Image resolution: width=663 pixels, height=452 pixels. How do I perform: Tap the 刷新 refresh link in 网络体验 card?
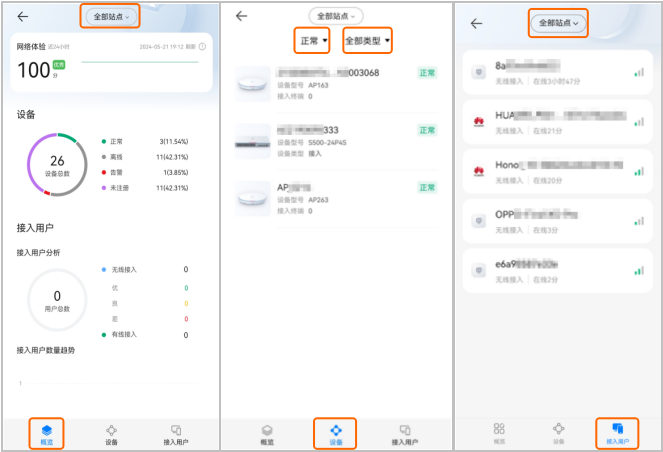191,47
